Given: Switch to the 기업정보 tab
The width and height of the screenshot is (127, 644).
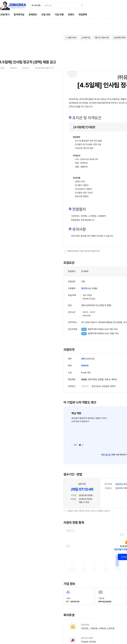Looking at the screenshot, I should click(x=13, y=68).
